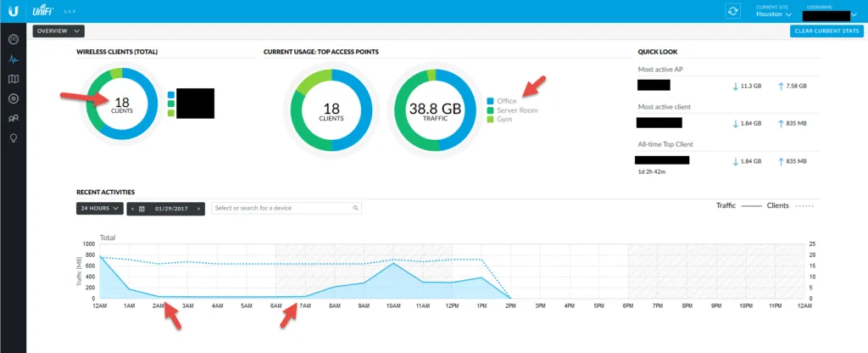
Task: Select the Statistics pulse icon in sidebar
Action: [x=13, y=59]
